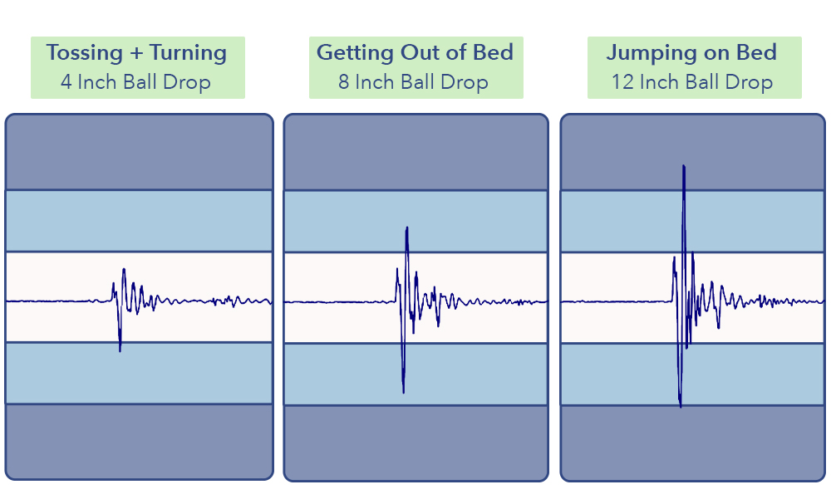Click the flat baseline at start of Tossing waveform
Screen dimensions: 831x504
point(51,301)
